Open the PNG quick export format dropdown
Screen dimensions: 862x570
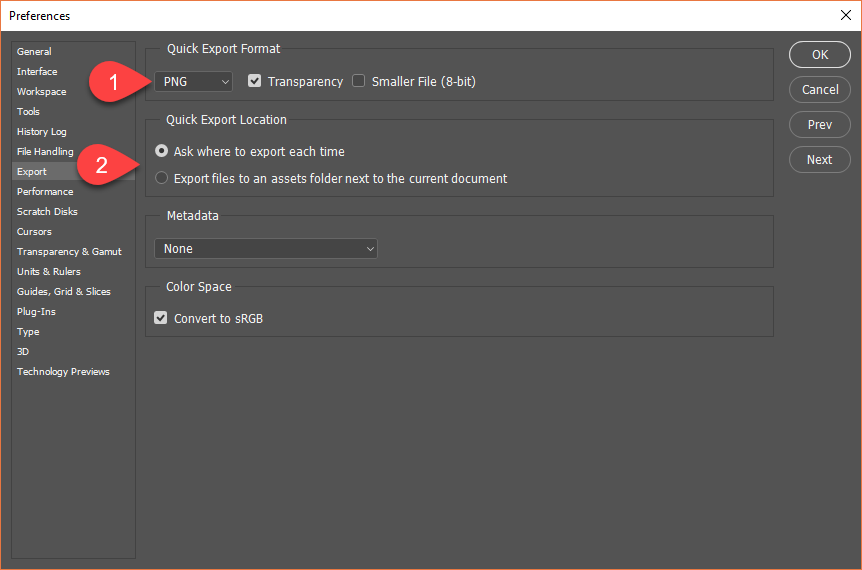pyautogui.click(x=194, y=81)
